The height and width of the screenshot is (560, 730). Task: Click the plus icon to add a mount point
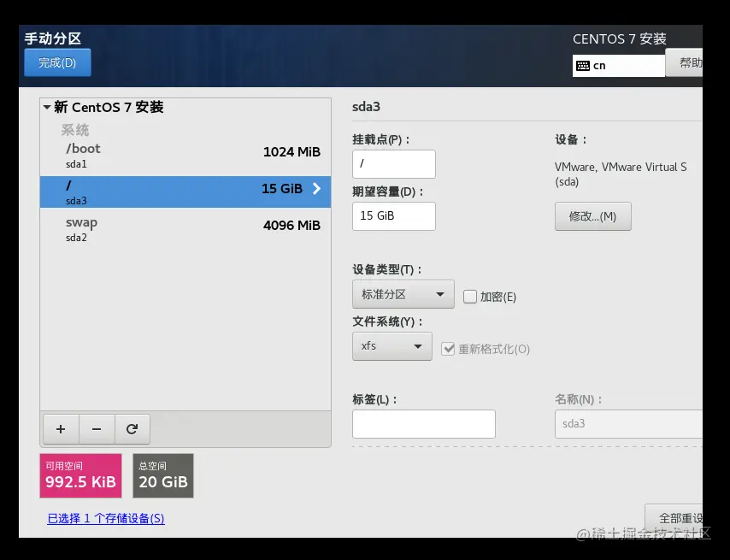coord(61,428)
